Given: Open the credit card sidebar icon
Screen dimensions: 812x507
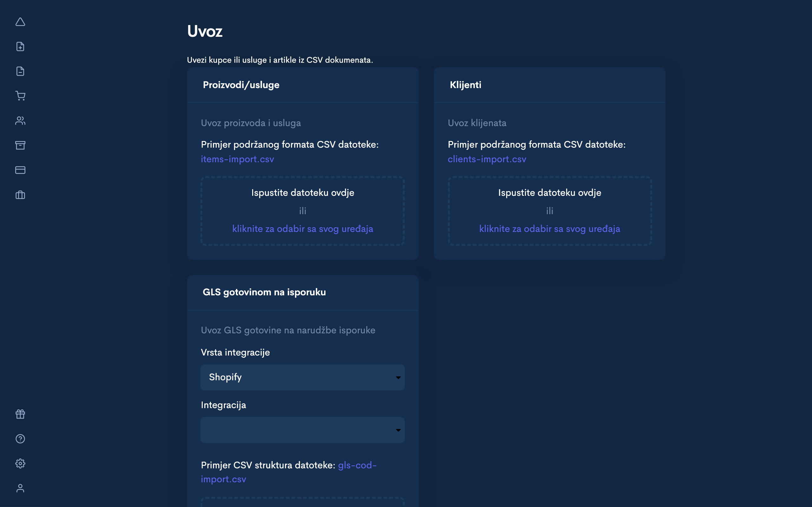Looking at the screenshot, I should [20, 170].
